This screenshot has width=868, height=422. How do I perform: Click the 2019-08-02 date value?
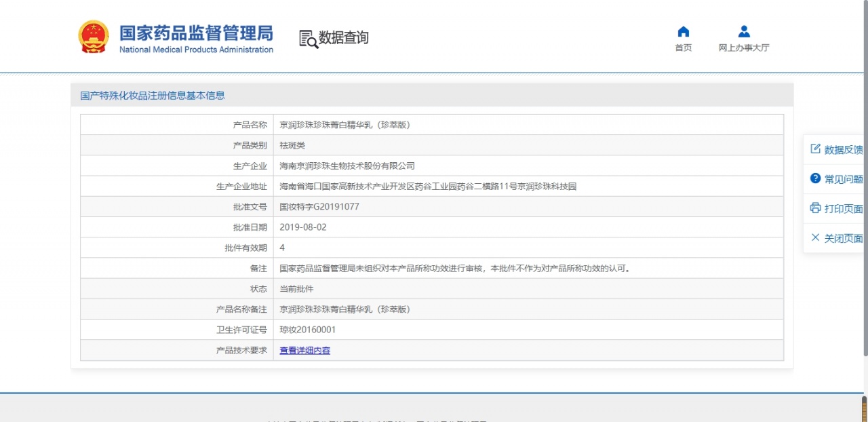(303, 227)
